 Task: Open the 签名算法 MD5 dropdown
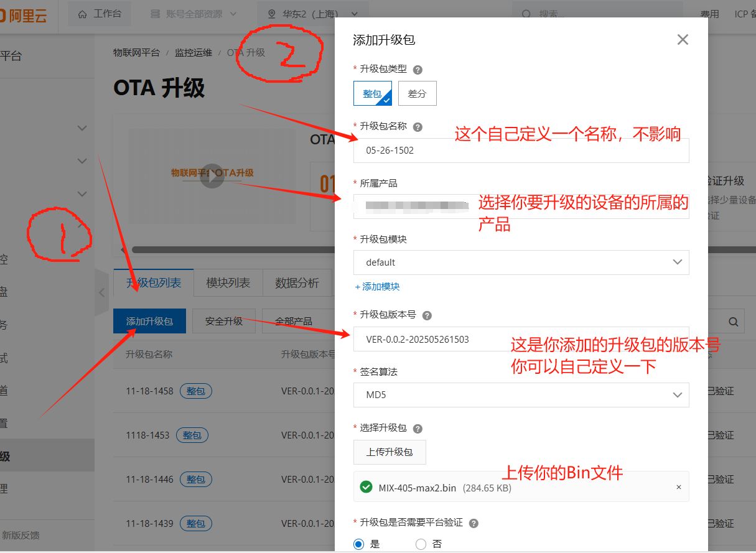pos(521,395)
